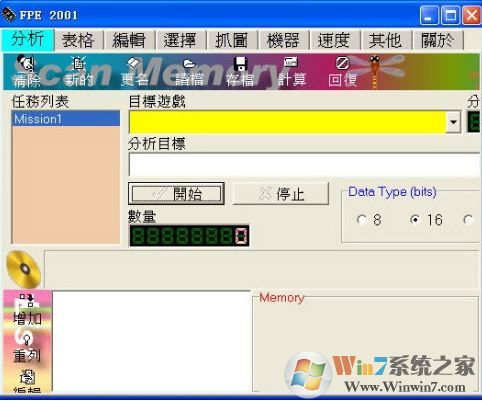
Task: Click the 分析目標 input field
Action: [304, 165]
